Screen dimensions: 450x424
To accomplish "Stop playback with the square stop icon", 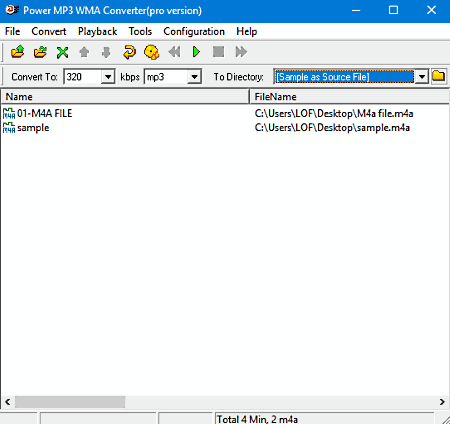I will 218,52.
